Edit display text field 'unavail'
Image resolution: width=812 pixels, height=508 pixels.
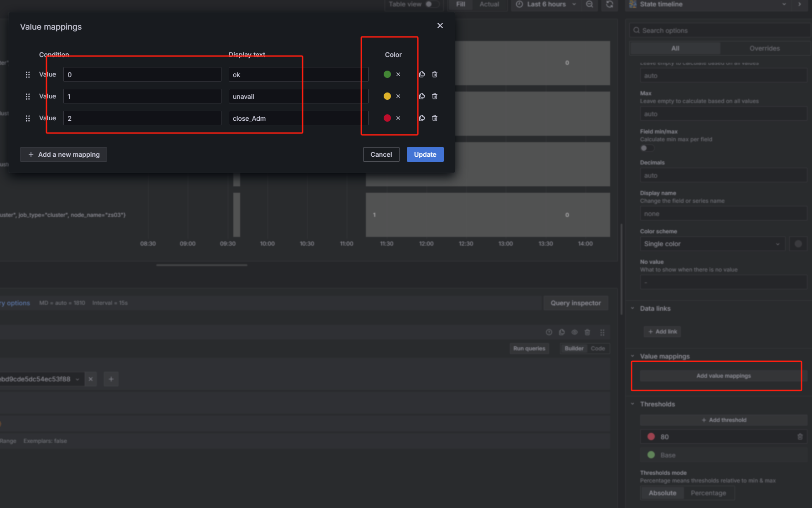(x=298, y=96)
